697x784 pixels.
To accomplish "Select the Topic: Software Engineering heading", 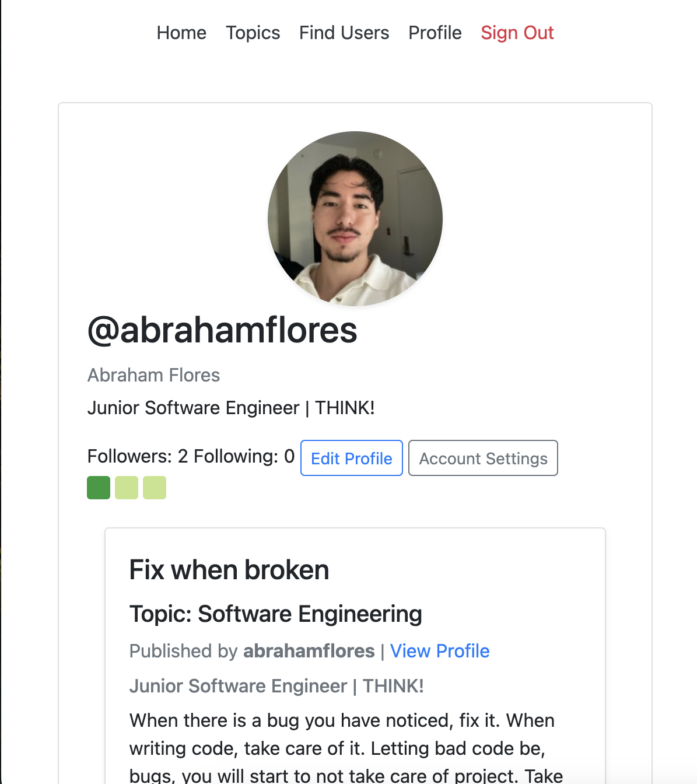I will [275, 614].
